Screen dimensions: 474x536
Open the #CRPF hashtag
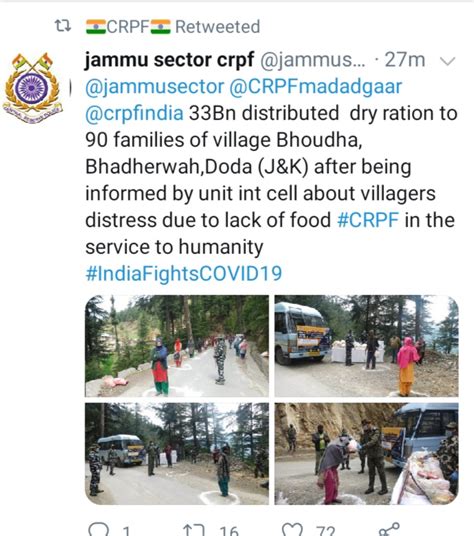click(368, 220)
